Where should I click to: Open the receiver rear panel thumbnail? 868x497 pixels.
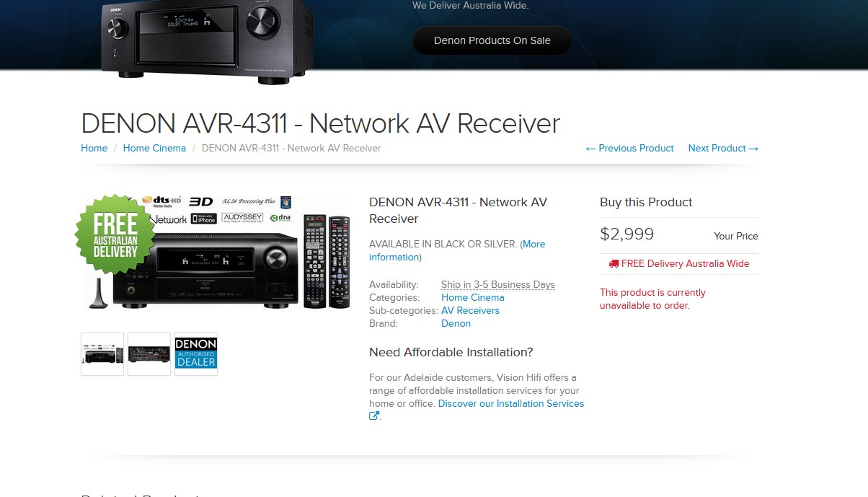pyautogui.click(x=149, y=354)
